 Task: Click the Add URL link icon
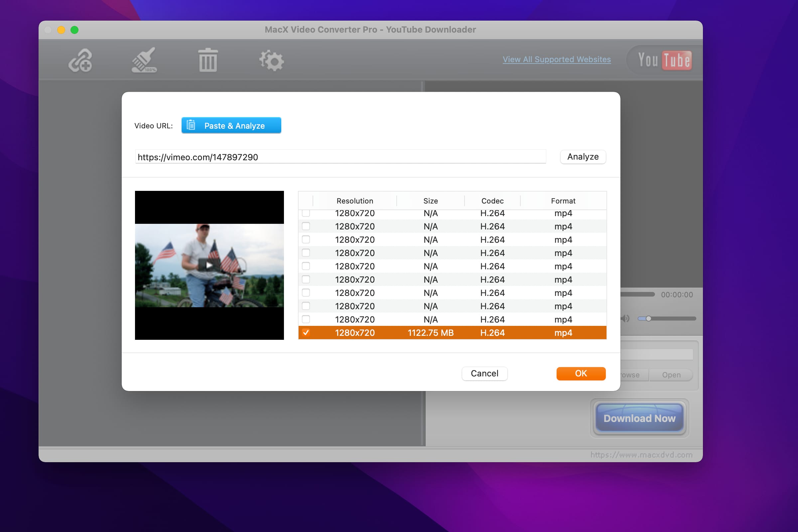[80, 61]
